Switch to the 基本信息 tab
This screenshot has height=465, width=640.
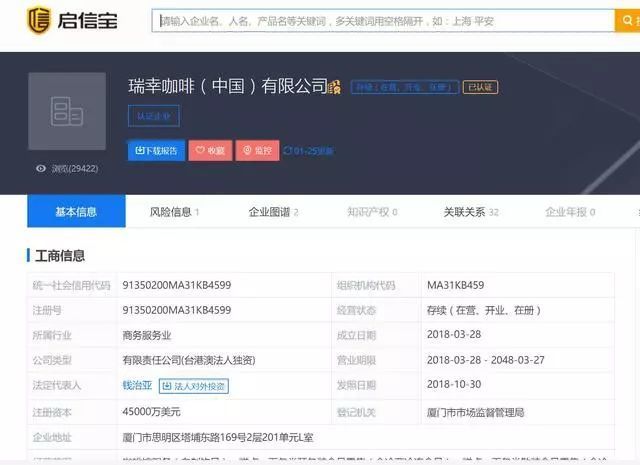[76, 212]
